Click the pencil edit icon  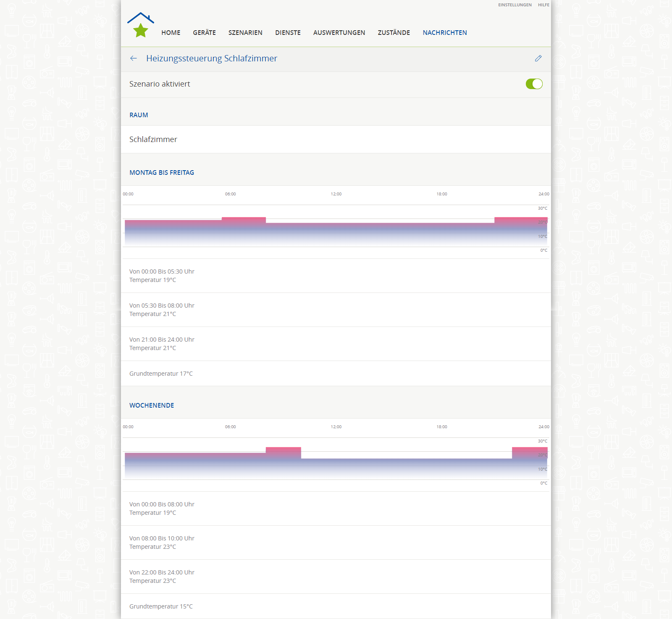pos(538,58)
